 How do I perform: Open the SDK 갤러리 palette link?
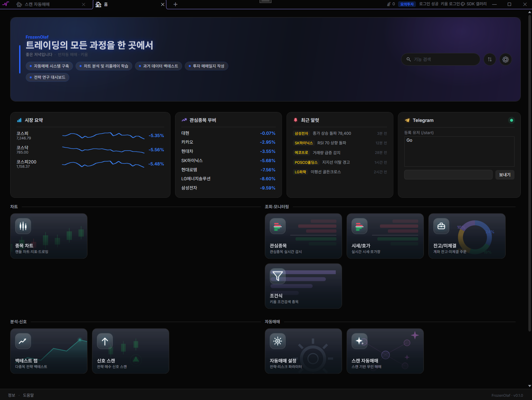[474, 4]
